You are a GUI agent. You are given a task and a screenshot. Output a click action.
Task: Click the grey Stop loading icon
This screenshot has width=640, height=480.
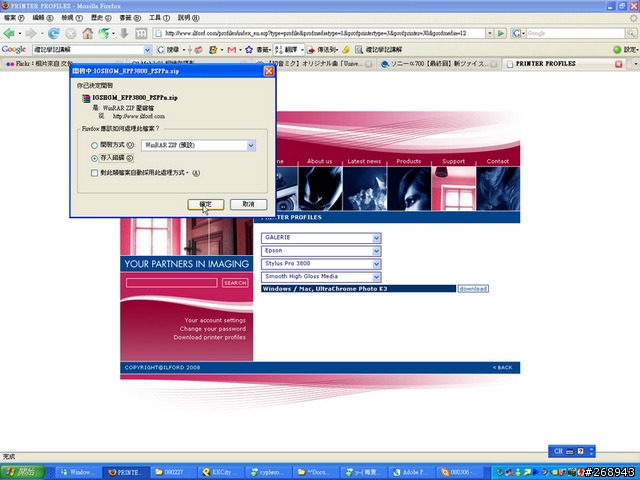click(71, 33)
